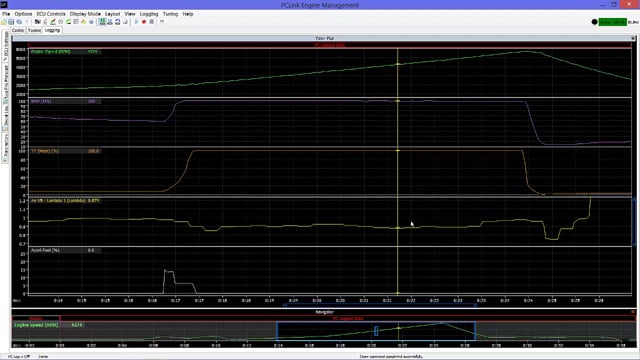This screenshot has width=640, height=360.
Task: Click the yellow time cursor on RPM trace
Action: tap(398, 64)
